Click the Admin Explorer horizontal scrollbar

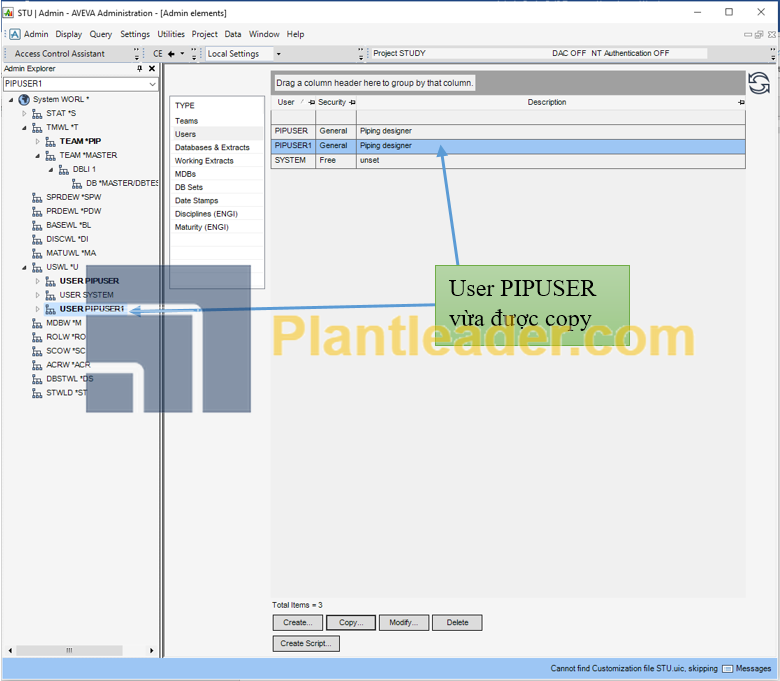(x=70, y=650)
